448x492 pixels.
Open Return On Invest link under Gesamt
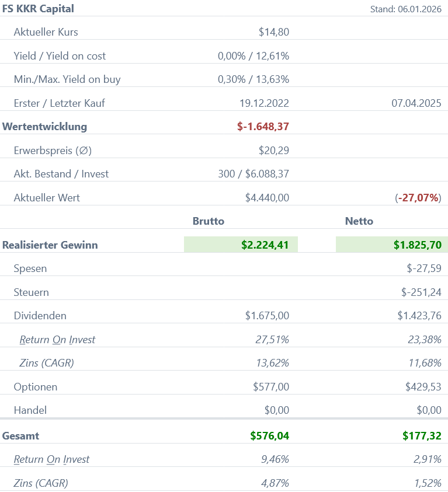[x=51, y=459]
